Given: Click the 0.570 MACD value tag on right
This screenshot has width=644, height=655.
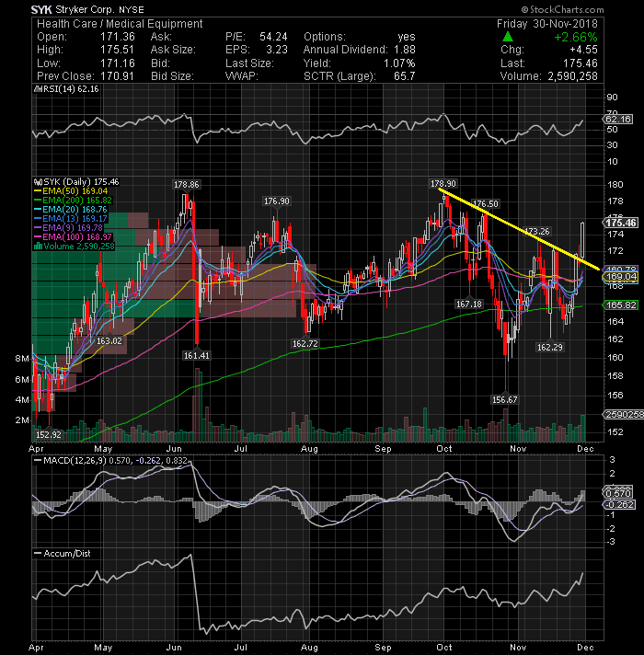Looking at the screenshot, I should [617, 493].
